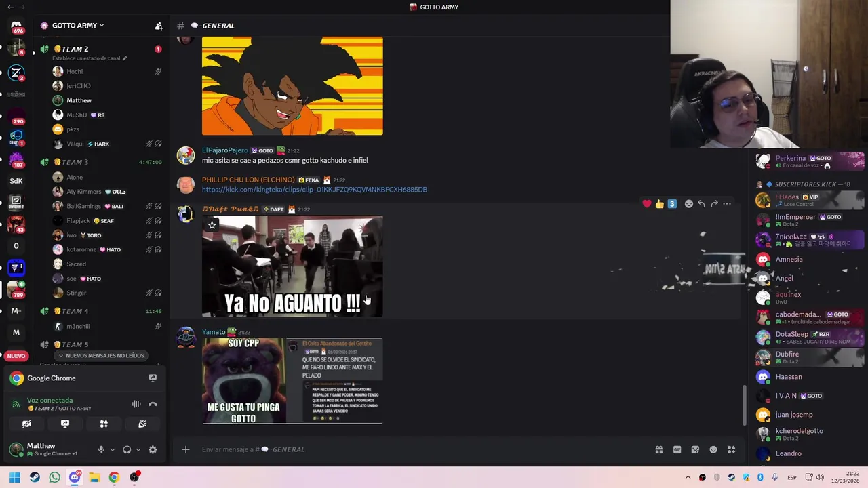Open apps launcher in message bar

[x=731, y=449]
